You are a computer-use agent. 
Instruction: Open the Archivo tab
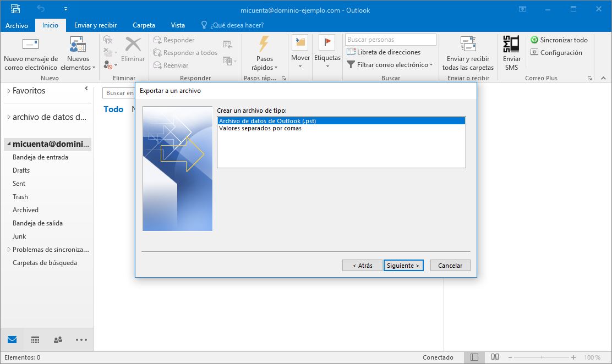[x=17, y=25]
